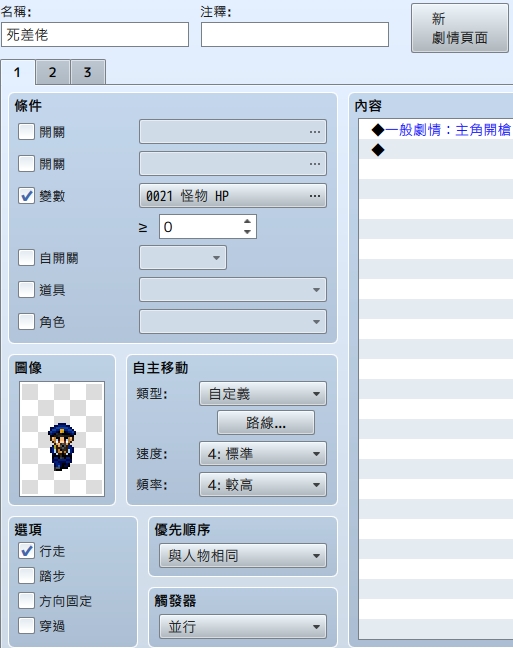
Task: Open the variable selector 0021 怪物 HP
Action: click(233, 195)
